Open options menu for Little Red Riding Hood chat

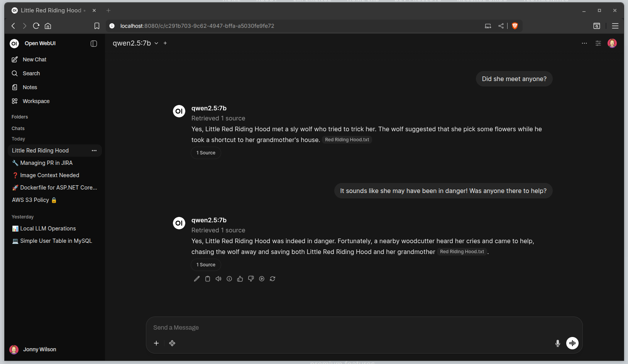(x=94, y=151)
